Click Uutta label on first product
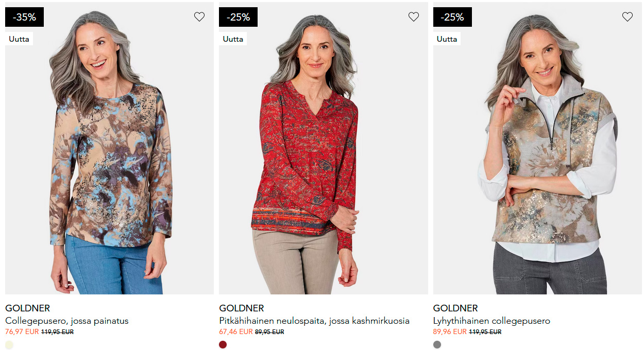 coord(19,39)
